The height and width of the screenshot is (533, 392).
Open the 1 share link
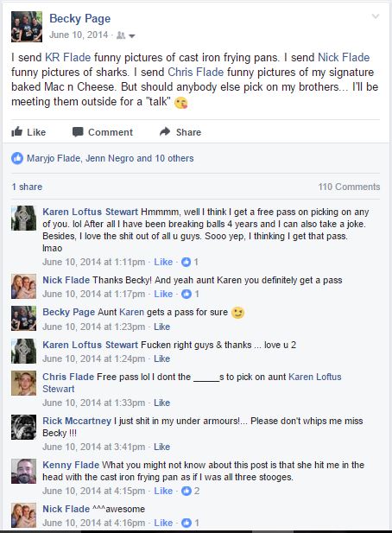tap(27, 187)
